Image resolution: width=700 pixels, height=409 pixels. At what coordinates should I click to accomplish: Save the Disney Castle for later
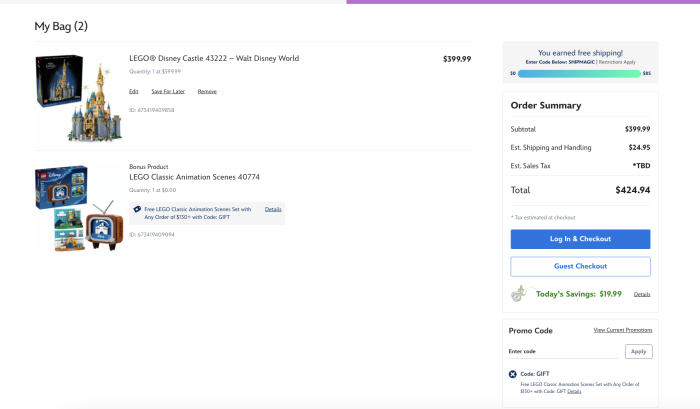click(168, 92)
